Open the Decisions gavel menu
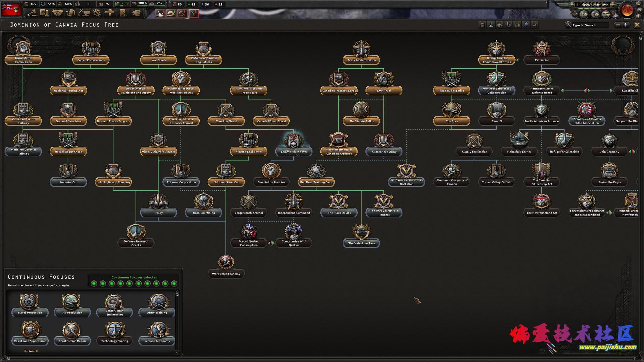The image size is (644, 362). [x=32, y=13]
